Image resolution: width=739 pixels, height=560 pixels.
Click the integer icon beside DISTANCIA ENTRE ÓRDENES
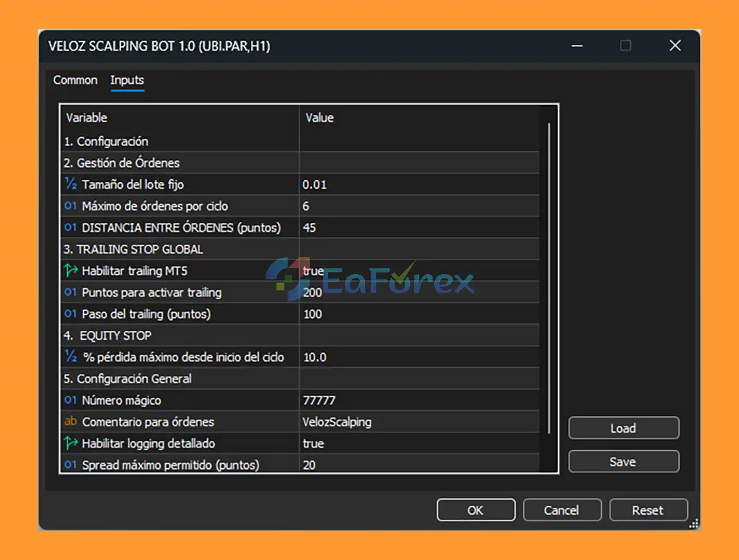pyautogui.click(x=70, y=227)
